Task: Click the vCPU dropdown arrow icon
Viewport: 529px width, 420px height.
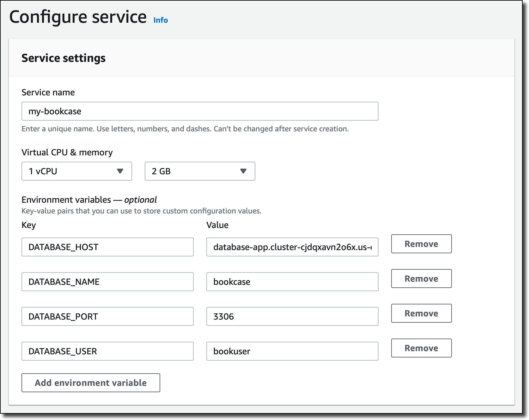Action: pos(120,171)
